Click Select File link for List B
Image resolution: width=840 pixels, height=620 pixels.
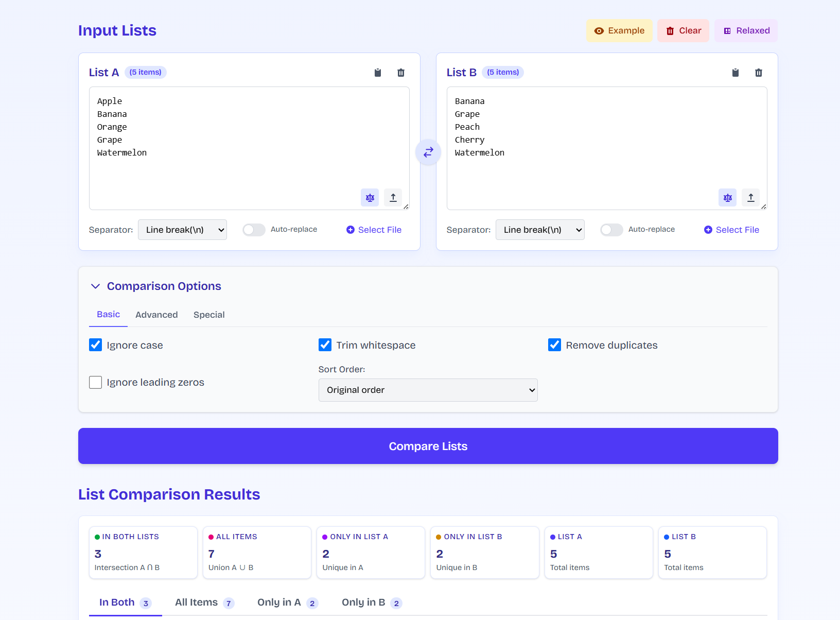(732, 230)
